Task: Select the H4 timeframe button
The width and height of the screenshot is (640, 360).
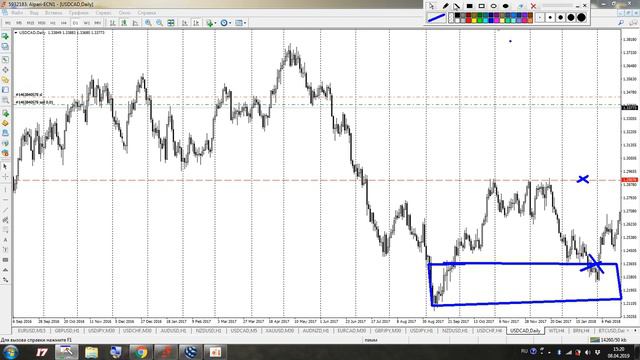Action: tap(64, 23)
